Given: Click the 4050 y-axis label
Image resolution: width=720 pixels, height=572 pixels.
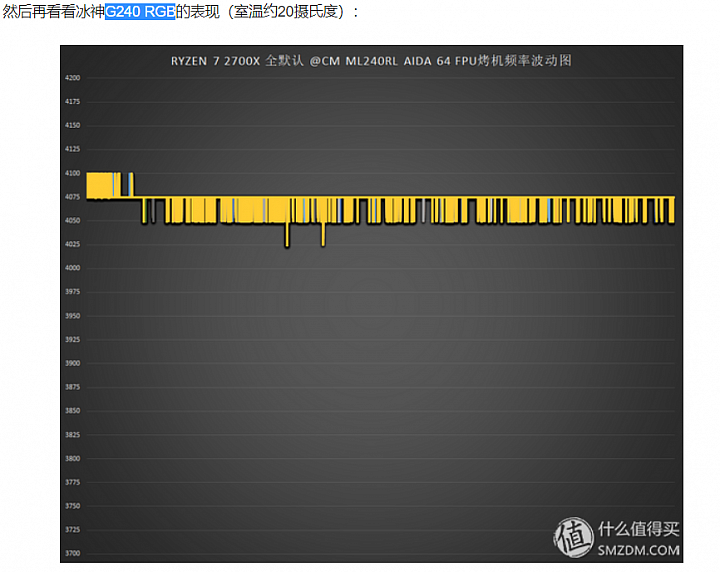Looking at the screenshot, I should (73, 221).
